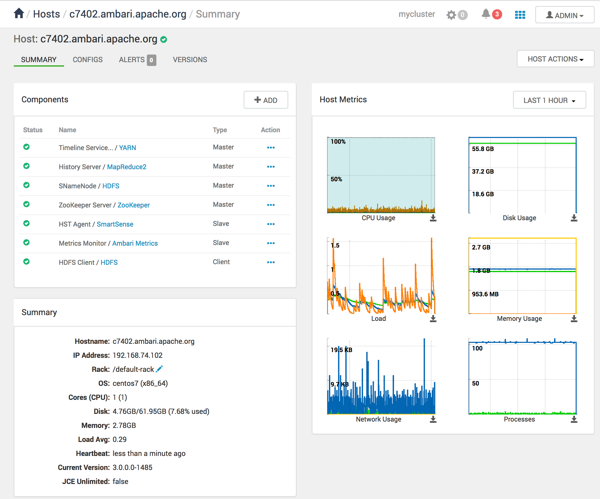
Task: Open the ZooKeeper service link
Action: (x=134, y=205)
